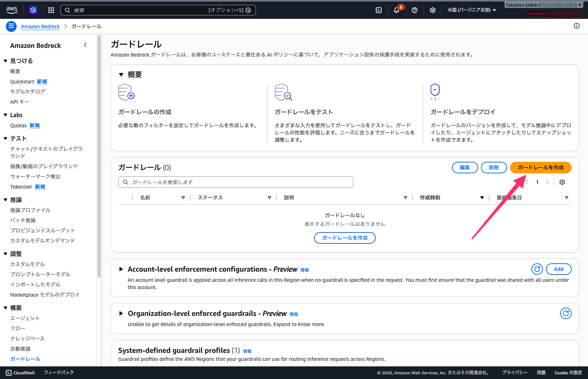
Task: Go to the next guardrail table page
Action: 547,182
